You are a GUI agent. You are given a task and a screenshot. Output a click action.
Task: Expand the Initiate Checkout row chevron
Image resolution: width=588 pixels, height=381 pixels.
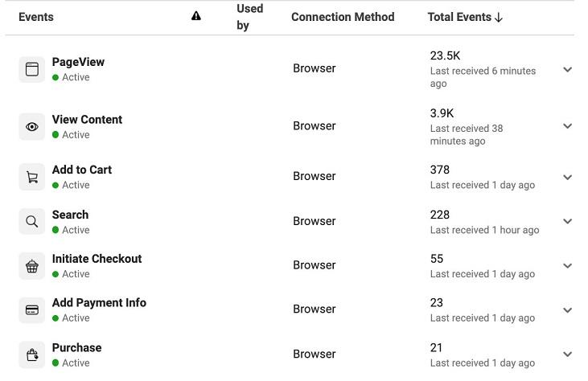pos(567,266)
